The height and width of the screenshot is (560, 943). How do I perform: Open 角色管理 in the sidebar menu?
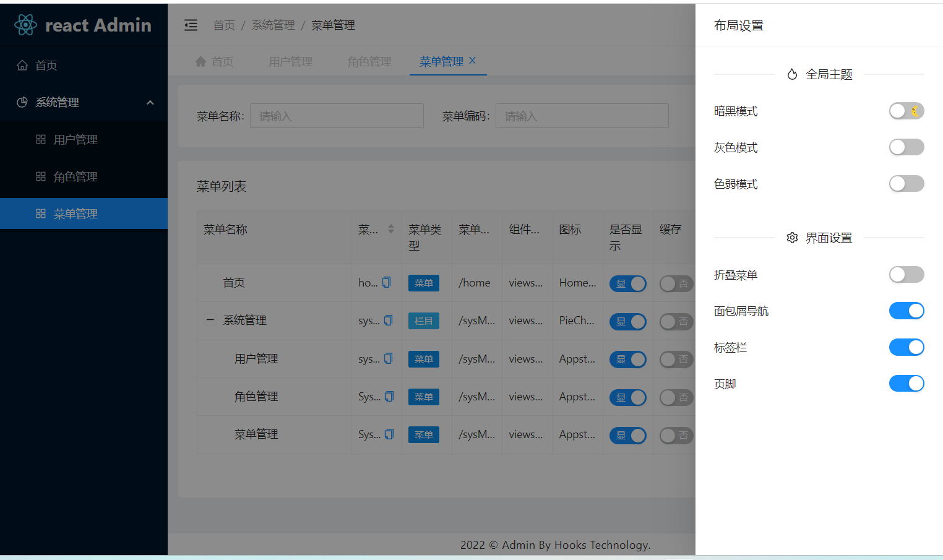[x=84, y=176]
